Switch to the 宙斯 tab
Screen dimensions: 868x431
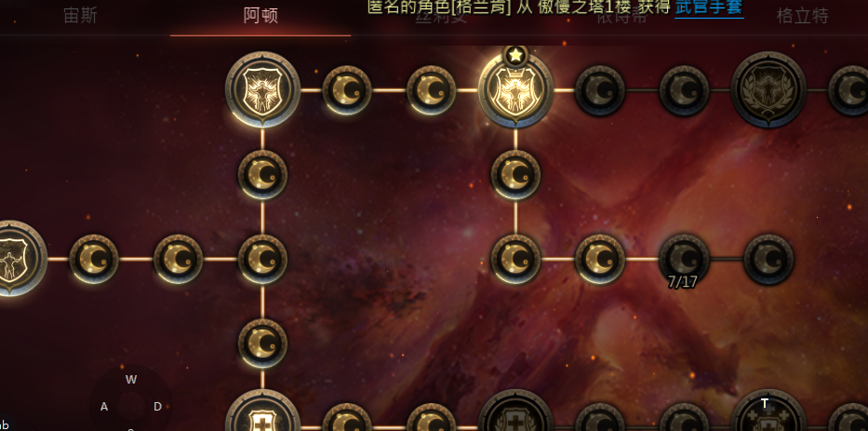click(80, 16)
